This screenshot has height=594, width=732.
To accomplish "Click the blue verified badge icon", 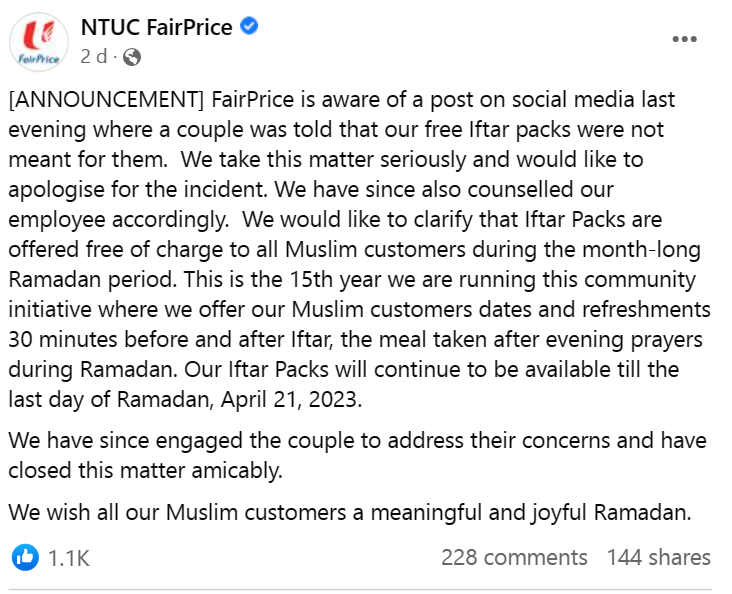I will pos(249,26).
